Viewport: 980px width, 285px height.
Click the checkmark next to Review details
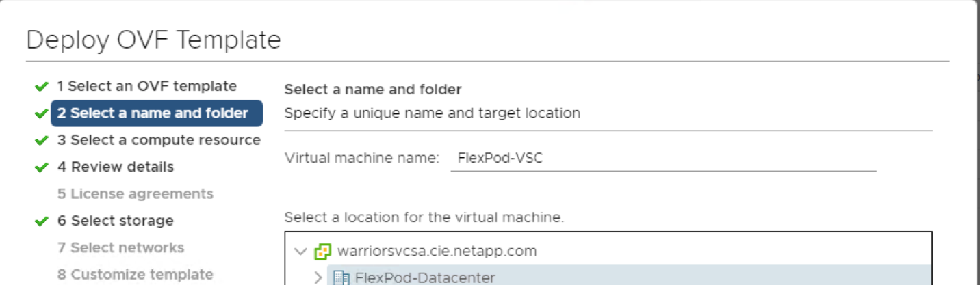pos(42,167)
